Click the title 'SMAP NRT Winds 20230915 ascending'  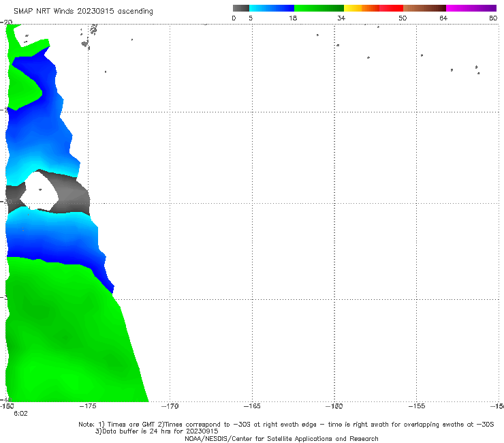[83, 11]
